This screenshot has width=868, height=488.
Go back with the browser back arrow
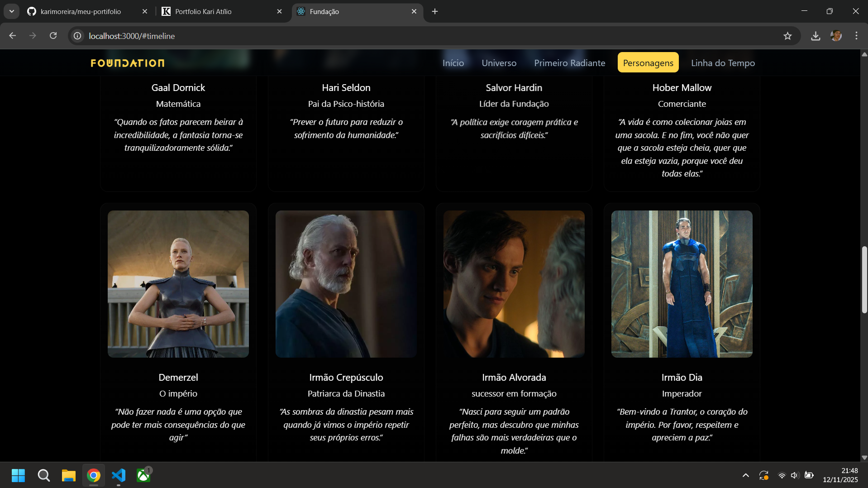[x=13, y=36]
